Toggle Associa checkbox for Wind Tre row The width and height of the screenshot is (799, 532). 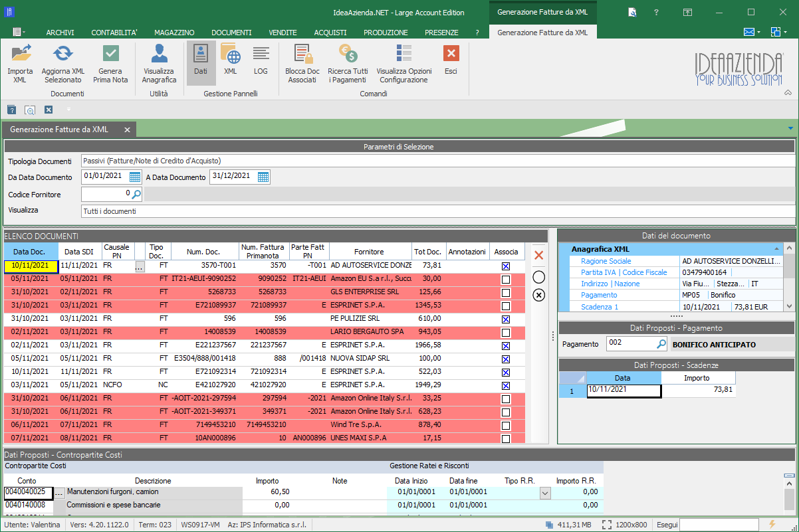[x=506, y=425]
